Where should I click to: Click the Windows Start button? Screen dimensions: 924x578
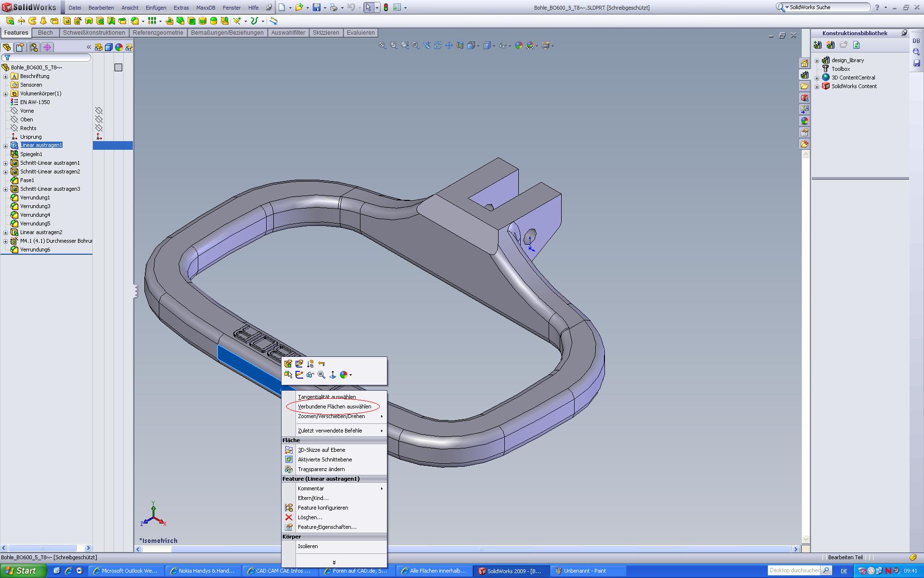tap(21, 571)
